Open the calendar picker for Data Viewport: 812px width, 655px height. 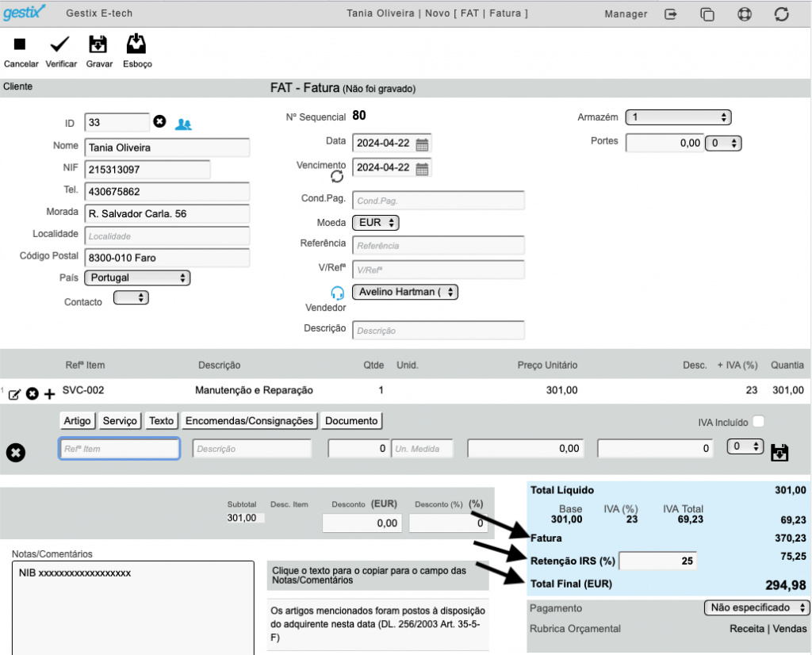click(x=422, y=144)
